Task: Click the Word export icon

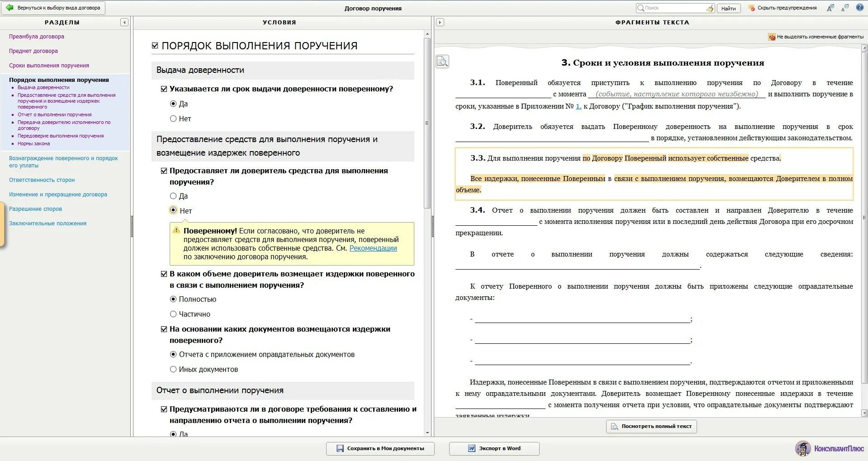Action: coord(472,448)
